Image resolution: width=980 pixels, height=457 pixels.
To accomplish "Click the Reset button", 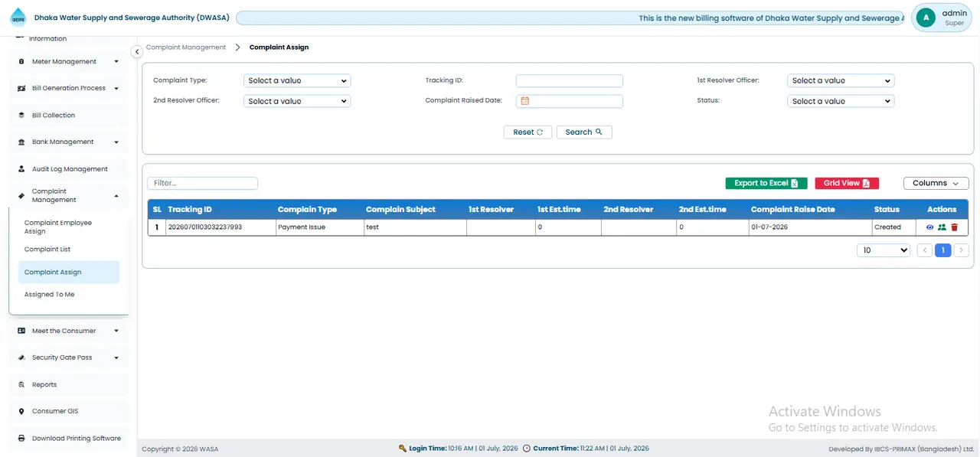I will pyautogui.click(x=528, y=132).
